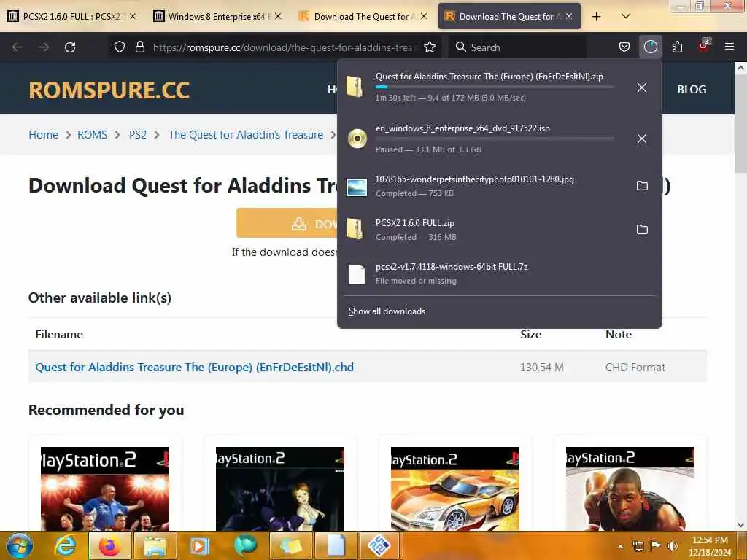Click the volume speaker tray icon
This screenshot has height=560, width=747.
point(673,546)
